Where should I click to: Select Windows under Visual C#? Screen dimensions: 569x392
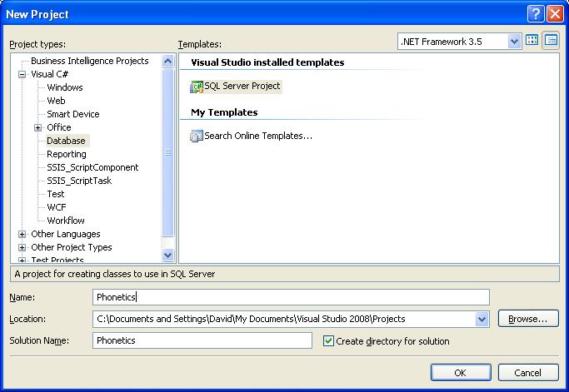tap(65, 87)
